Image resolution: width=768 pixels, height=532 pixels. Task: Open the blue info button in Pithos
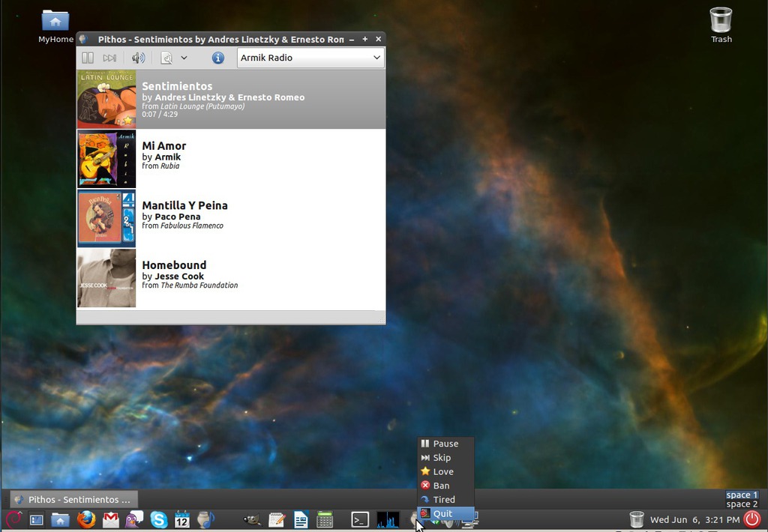(x=218, y=58)
